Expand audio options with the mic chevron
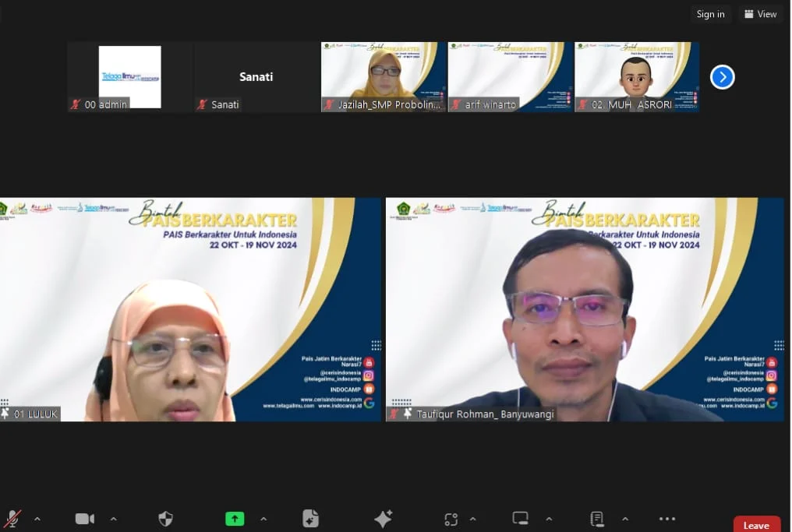Viewport: 792px width, 532px height. (x=37, y=518)
